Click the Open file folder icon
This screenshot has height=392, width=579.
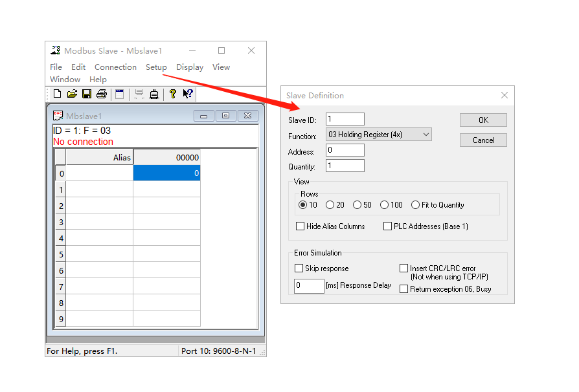(72, 94)
